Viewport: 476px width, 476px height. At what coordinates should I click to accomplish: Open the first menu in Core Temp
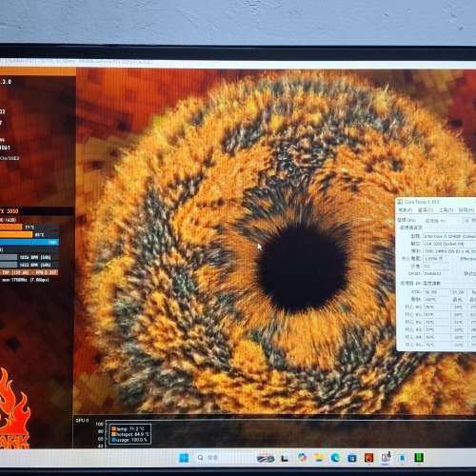pyautogui.click(x=406, y=210)
